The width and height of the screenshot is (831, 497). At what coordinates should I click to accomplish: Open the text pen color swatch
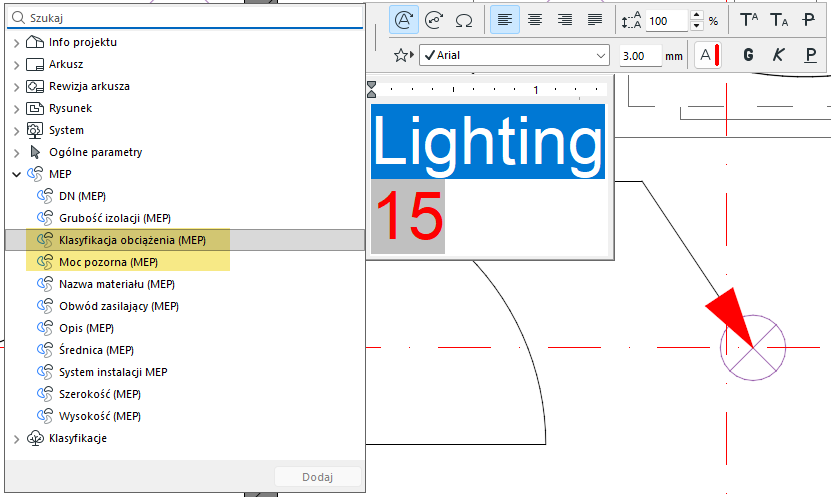click(x=708, y=55)
